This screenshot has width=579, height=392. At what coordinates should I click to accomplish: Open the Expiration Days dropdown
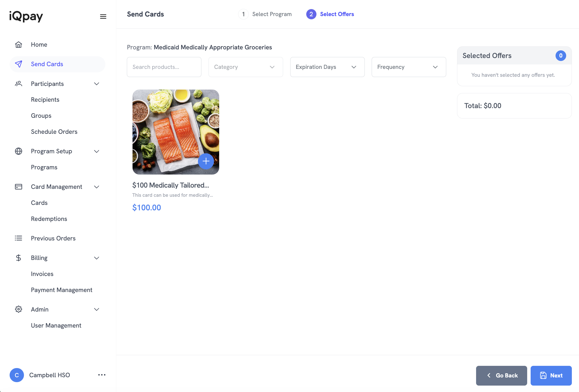click(327, 67)
